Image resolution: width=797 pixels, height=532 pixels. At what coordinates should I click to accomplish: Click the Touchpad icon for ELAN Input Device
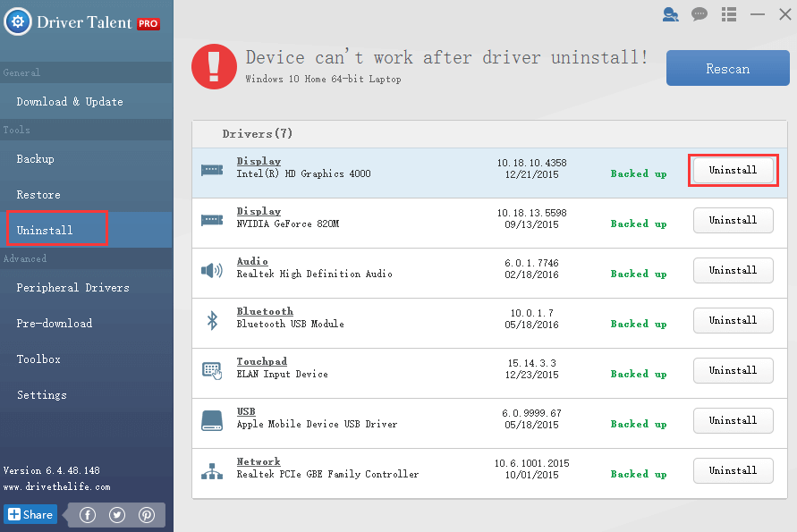coord(212,369)
